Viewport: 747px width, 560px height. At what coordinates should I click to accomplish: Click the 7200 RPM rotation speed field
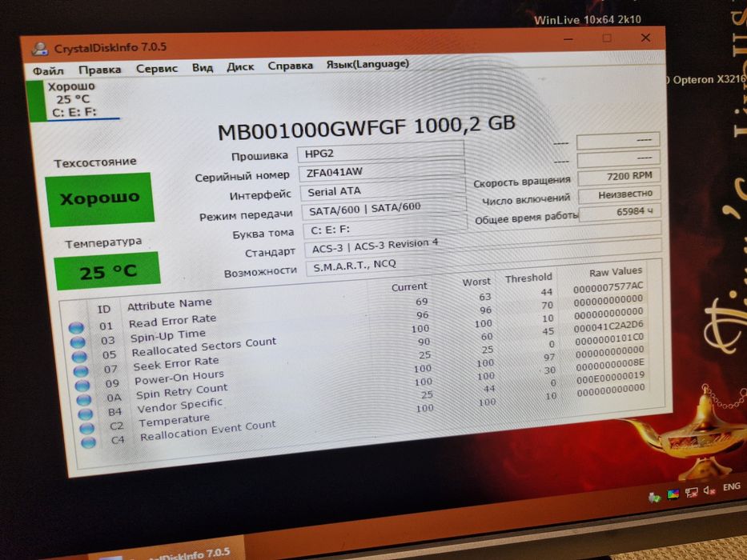618,177
